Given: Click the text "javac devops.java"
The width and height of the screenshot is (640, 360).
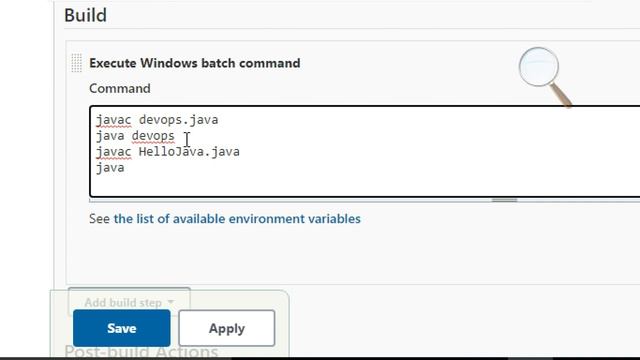Looking at the screenshot, I should (x=157, y=120).
